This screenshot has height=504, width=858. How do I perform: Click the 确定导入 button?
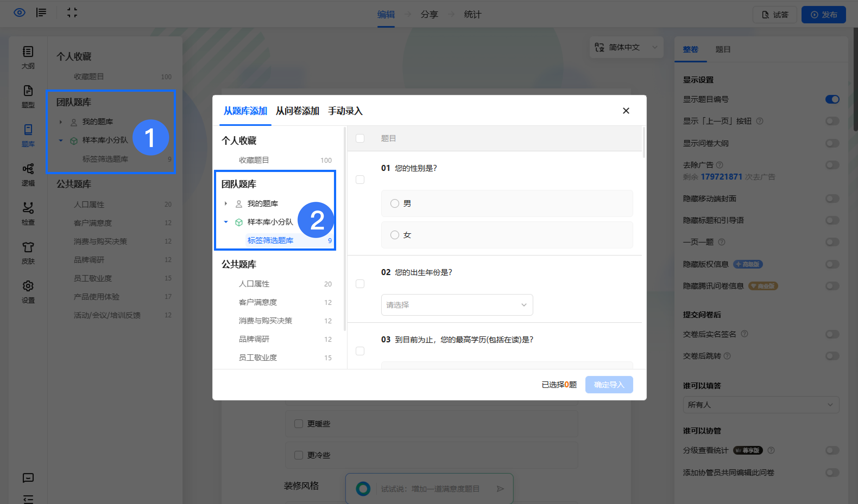609,385
